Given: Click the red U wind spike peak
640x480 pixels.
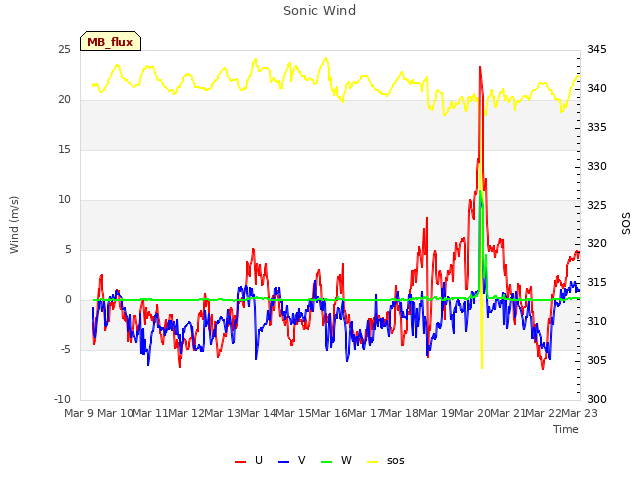Looking at the screenshot, I should 480,67.
